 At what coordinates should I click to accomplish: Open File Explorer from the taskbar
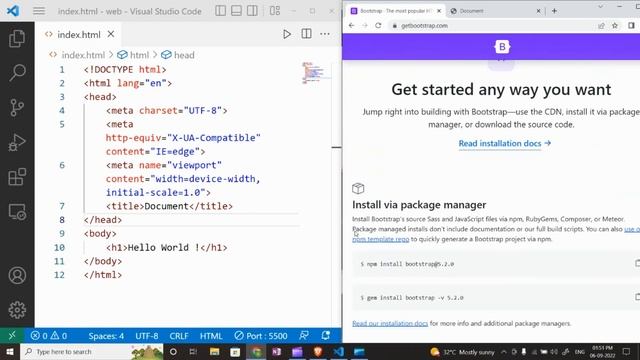pos(214,351)
